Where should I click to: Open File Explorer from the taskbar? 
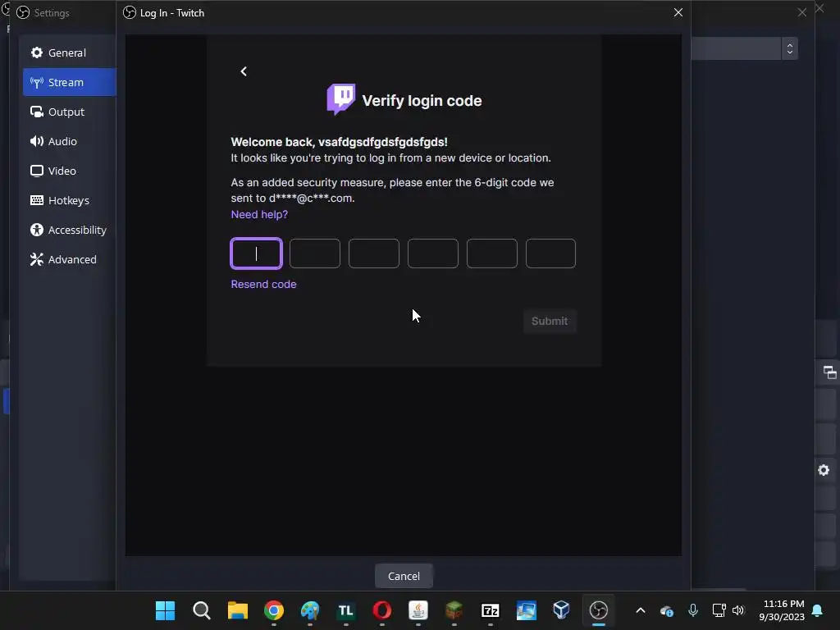[237, 610]
